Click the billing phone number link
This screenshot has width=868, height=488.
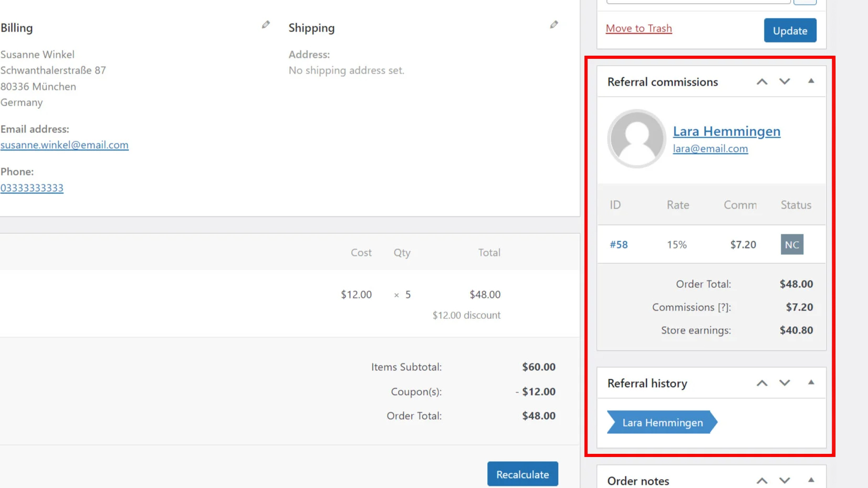[x=32, y=188]
